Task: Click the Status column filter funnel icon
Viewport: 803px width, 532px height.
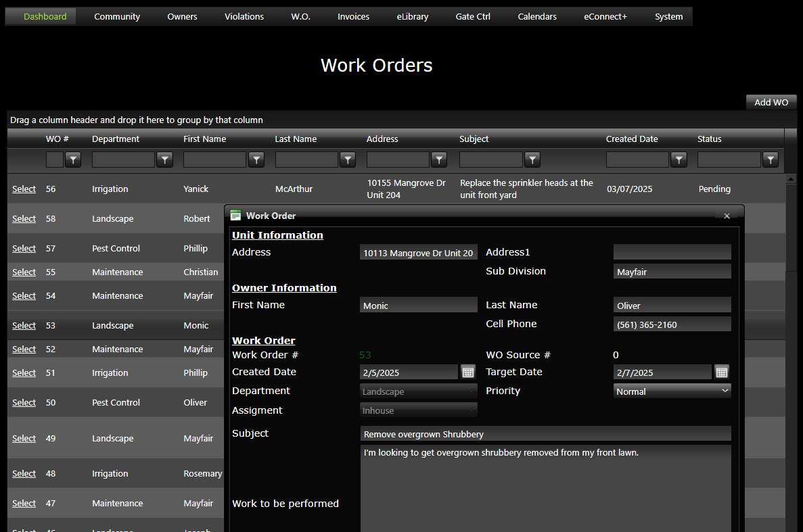Action: [770, 160]
